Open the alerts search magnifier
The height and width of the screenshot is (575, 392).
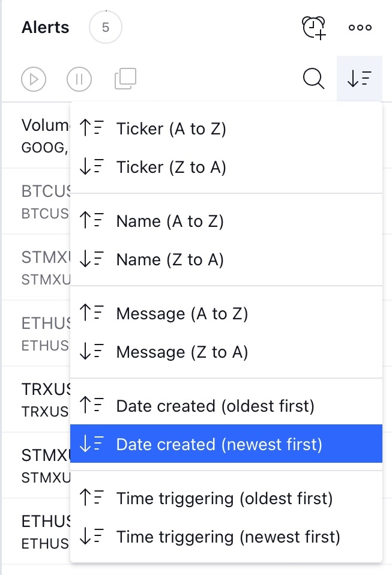314,79
